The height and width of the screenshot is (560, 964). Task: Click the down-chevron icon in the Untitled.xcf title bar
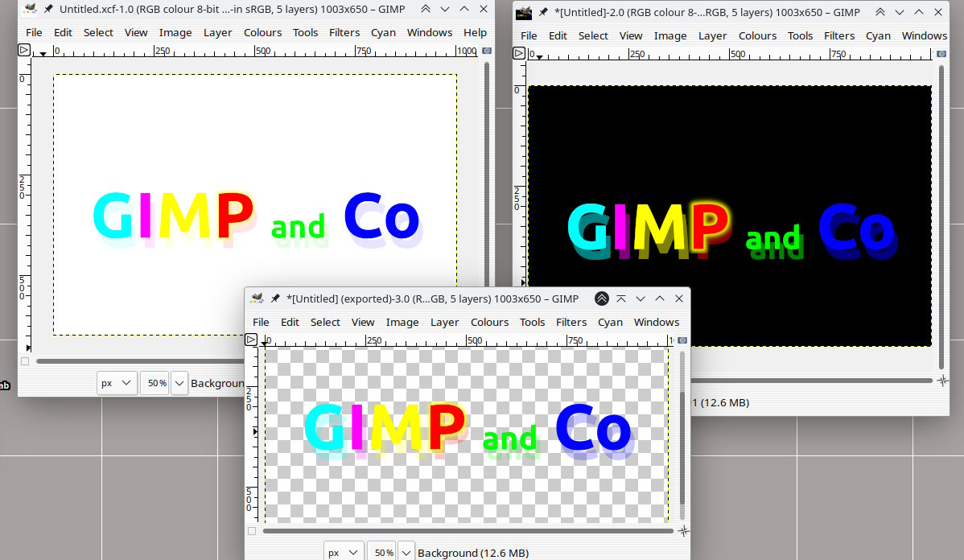pos(444,9)
